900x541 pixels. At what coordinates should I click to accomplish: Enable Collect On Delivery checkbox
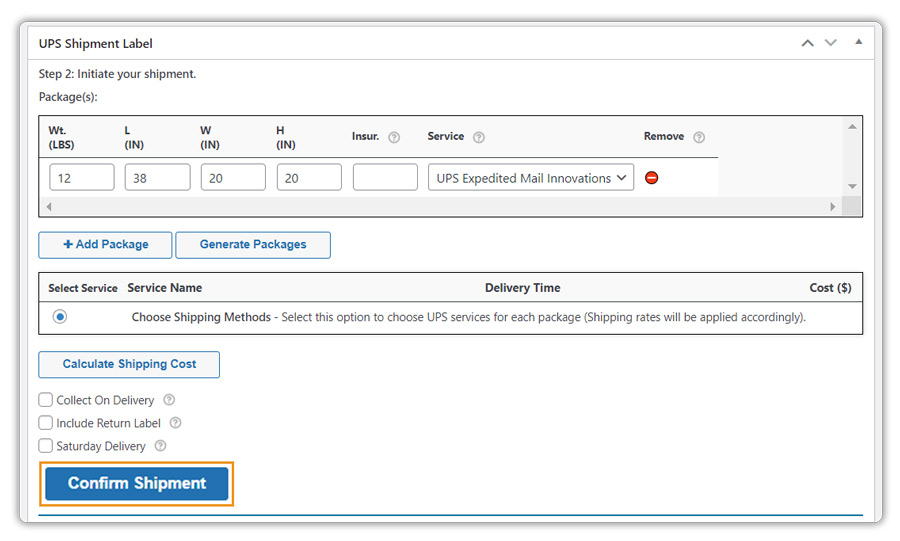point(45,399)
